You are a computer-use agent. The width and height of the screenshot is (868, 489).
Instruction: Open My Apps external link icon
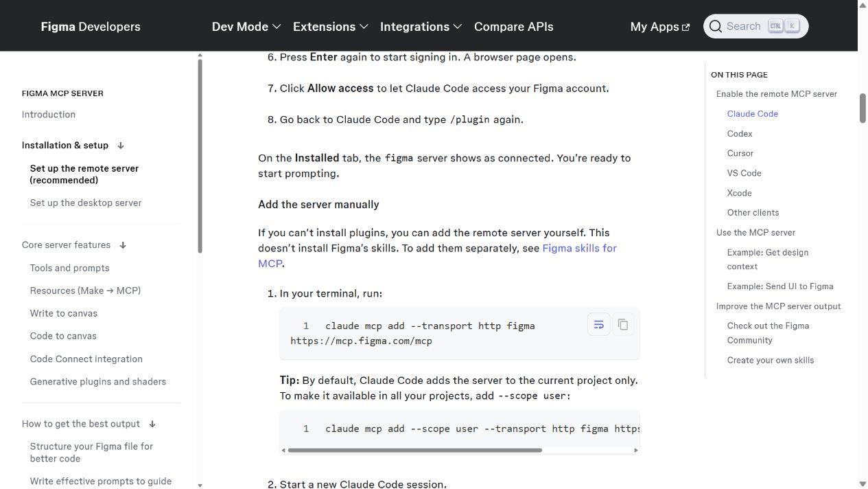pos(685,27)
